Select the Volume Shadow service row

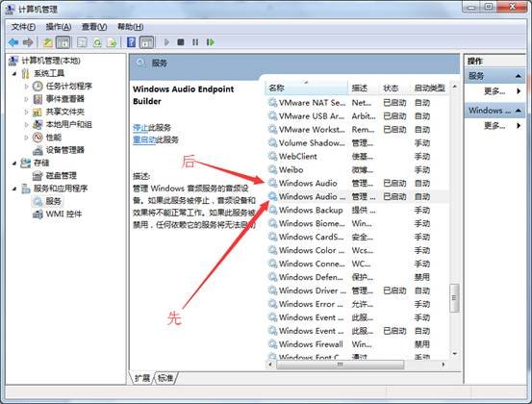tap(357, 142)
